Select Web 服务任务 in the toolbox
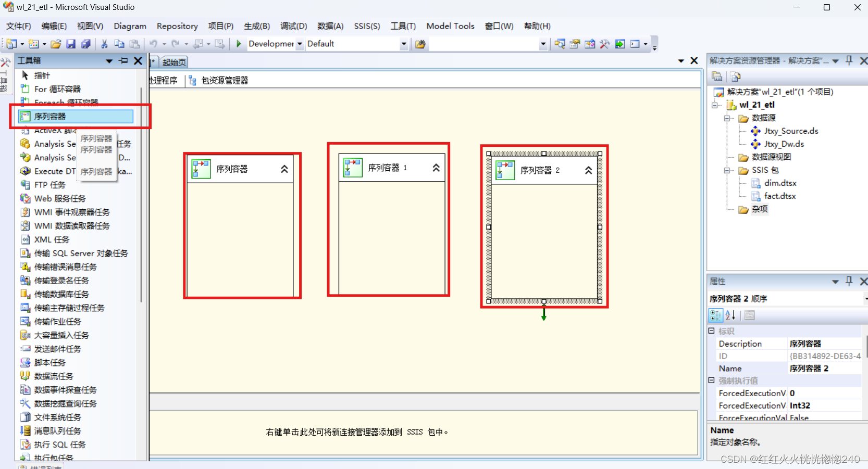 [x=77, y=198]
